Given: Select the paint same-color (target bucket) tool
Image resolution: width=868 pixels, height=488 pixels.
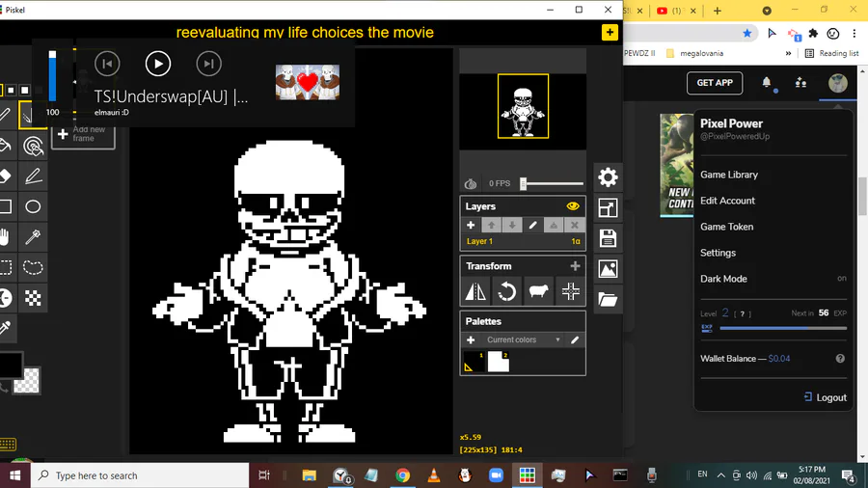Looking at the screenshot, I should (33, 146).
